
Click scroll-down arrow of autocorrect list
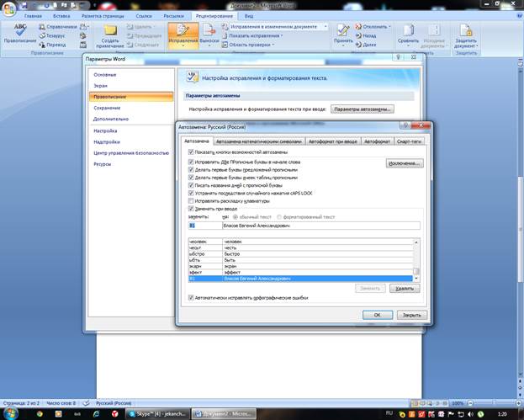click(416, 279)
